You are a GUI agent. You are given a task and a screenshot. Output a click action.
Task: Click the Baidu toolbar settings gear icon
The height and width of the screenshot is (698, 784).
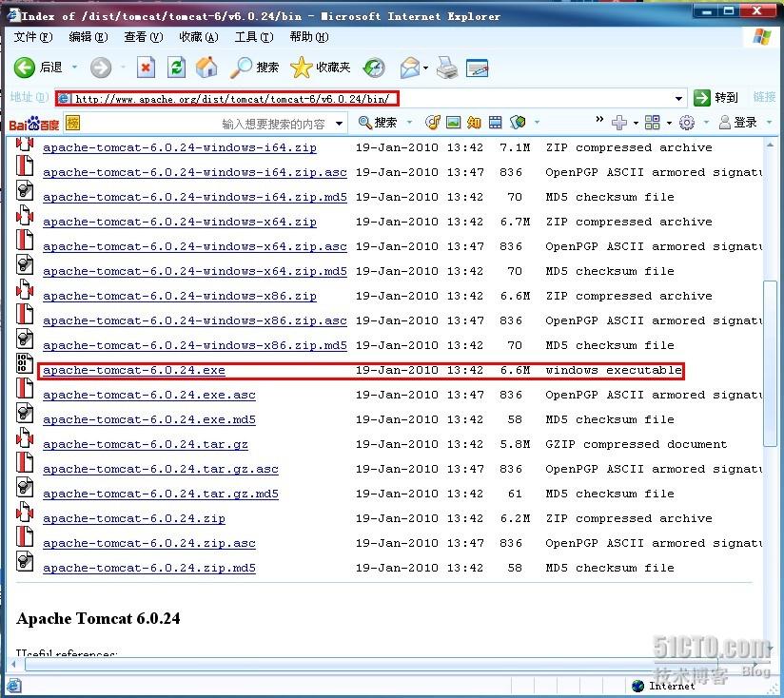(687, 123)
